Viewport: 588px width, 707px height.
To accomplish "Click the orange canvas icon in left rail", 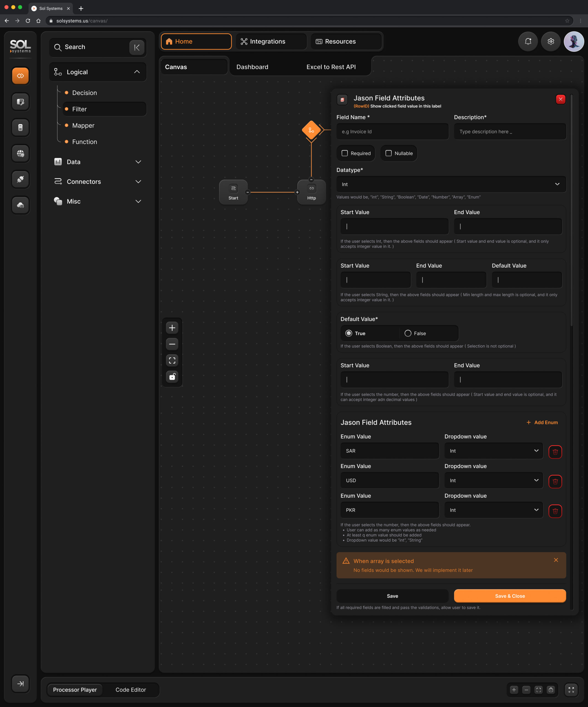I will pyautogui.click(x=20, y=76).
